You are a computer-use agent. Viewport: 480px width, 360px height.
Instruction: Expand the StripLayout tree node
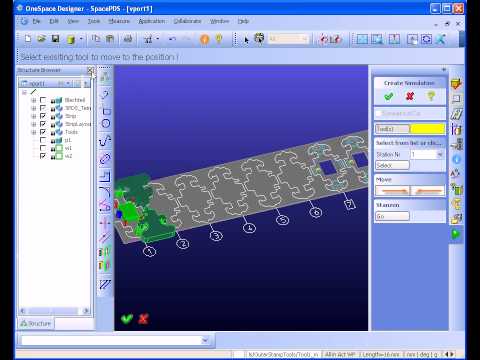[33, 124]
